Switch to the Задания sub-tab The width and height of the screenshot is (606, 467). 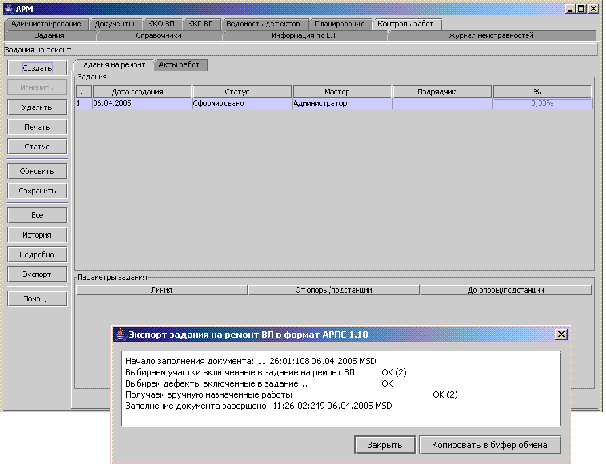50,36
